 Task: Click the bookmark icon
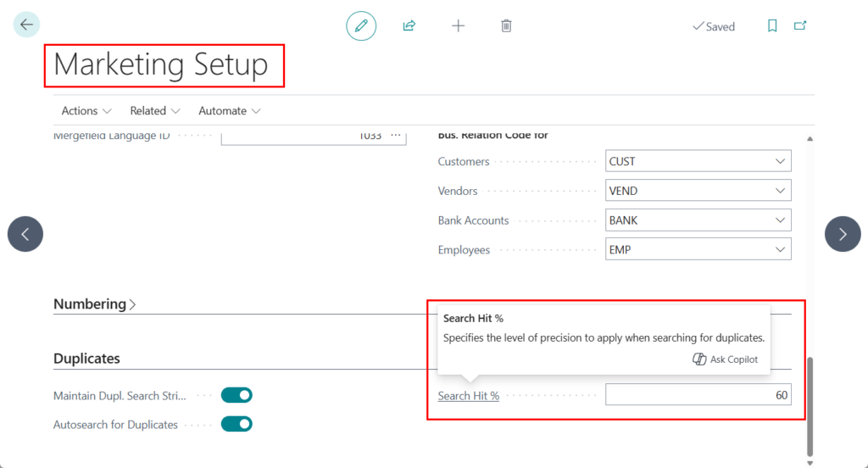[x=772, y=26]
